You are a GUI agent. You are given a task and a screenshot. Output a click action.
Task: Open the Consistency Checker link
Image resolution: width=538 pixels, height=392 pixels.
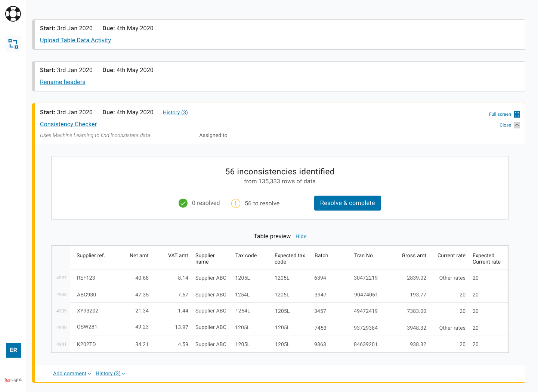tap(68, 124)
